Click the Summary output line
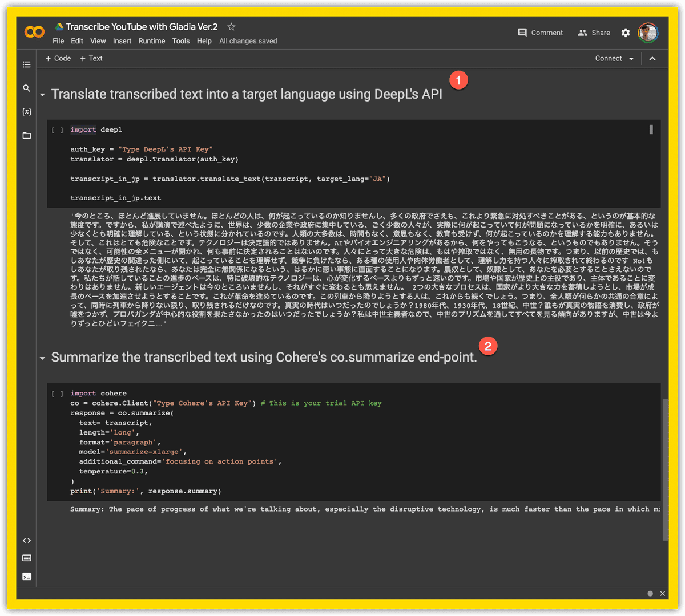The height and width of the screenshot is (616, 685). (x=365, y=509)
